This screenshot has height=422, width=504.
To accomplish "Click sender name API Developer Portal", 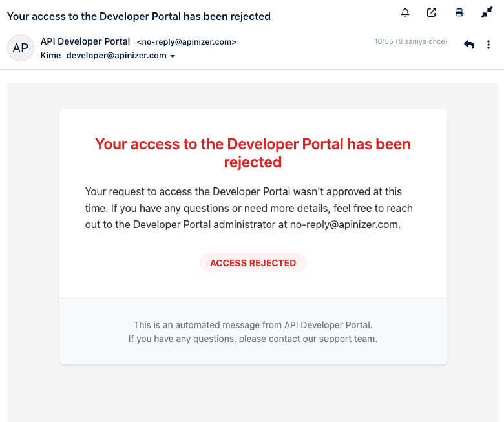I will [x=85, y=41].
